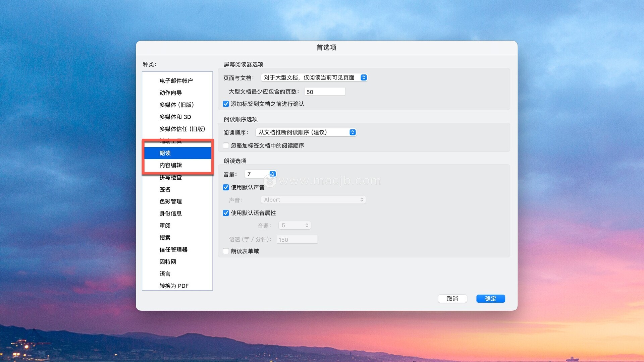Click the 取消 button
This screenshot has height=362, width=644.
pos(452,299)
